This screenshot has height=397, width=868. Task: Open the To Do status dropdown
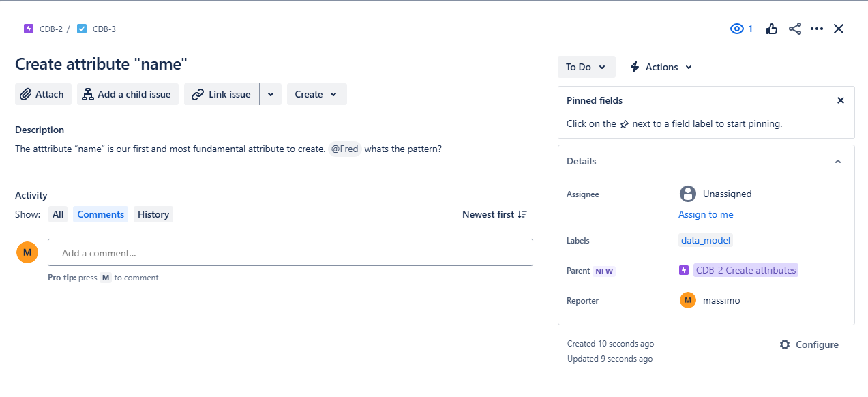coord(586,67)
